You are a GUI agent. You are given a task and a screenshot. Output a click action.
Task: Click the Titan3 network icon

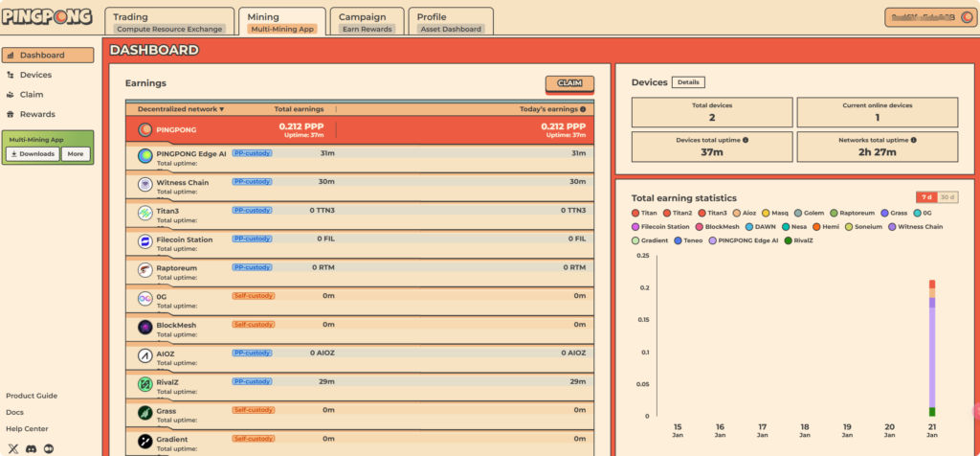[x=145, y=213]
